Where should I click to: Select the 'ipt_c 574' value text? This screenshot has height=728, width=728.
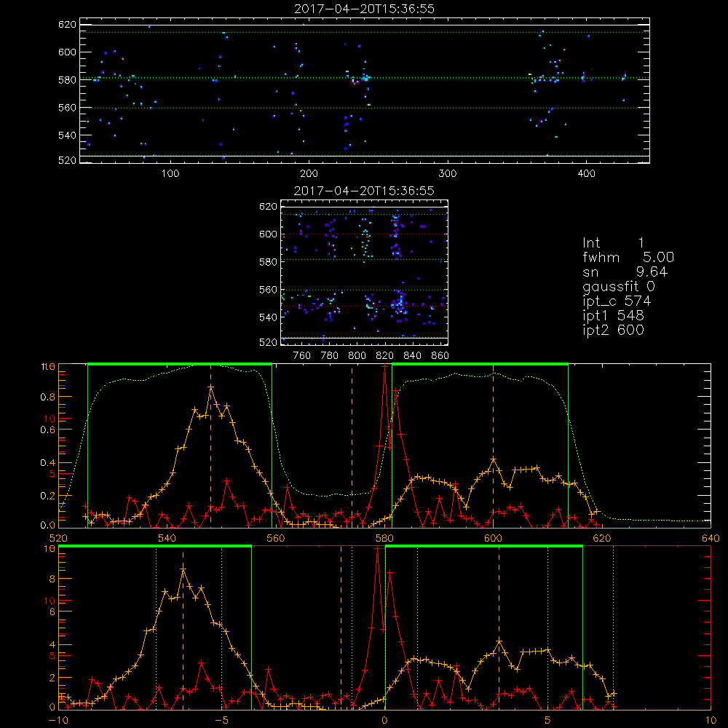[617, 301]
